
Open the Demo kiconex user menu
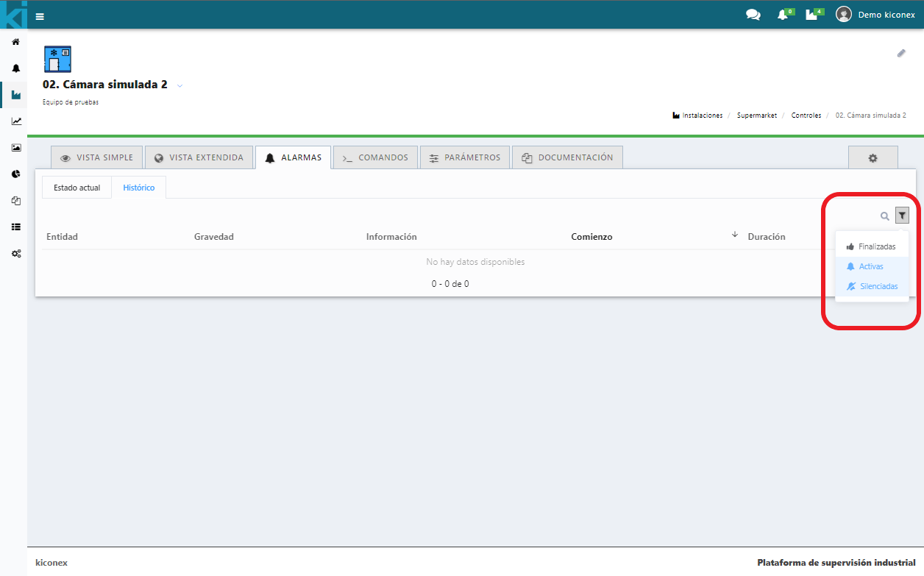point(876,15)
